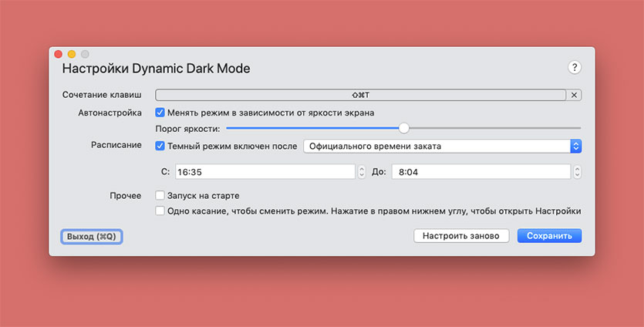Click the stepper beside the 8:04 field
The width and height of the screenshot is (644, 327).
pyautogui.click(x=577, y=172)
